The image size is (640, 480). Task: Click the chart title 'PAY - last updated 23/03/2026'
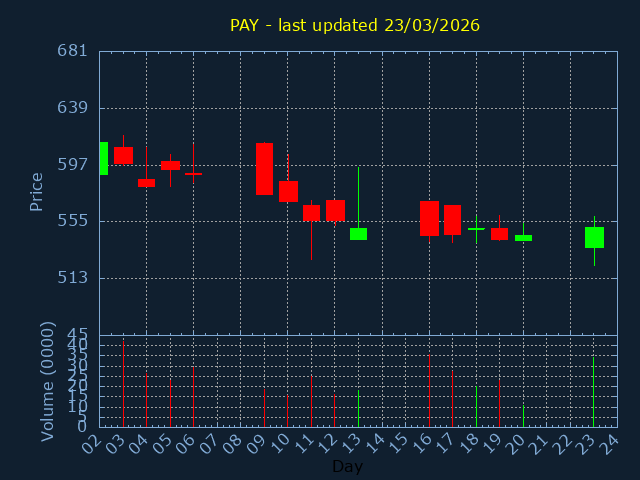pyautogui.click(x=354, y=25)
